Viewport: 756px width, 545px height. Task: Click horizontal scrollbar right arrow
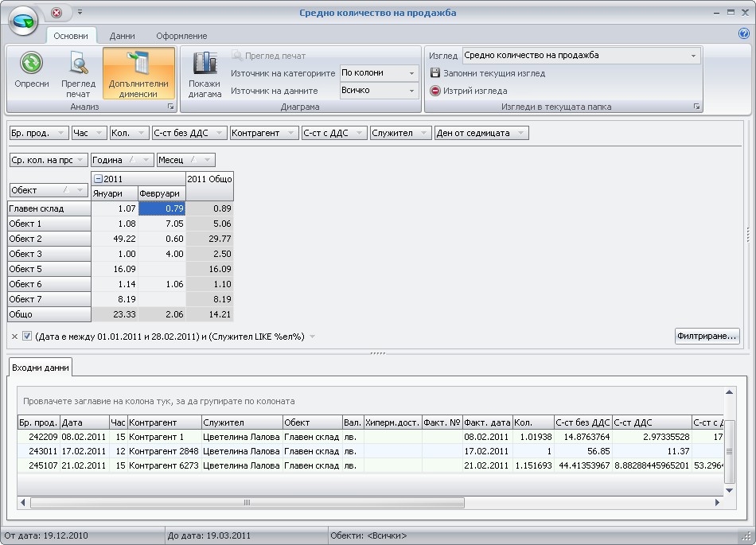click(717, 503)
